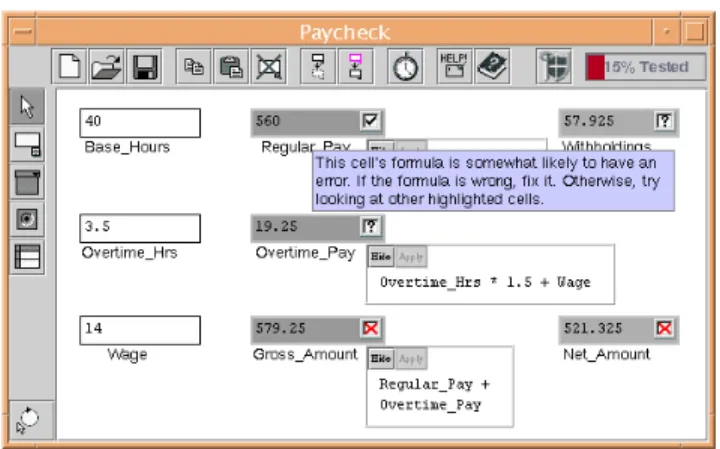Click the Overtime_Pay label
720x449 pixels.
[305, 253]
